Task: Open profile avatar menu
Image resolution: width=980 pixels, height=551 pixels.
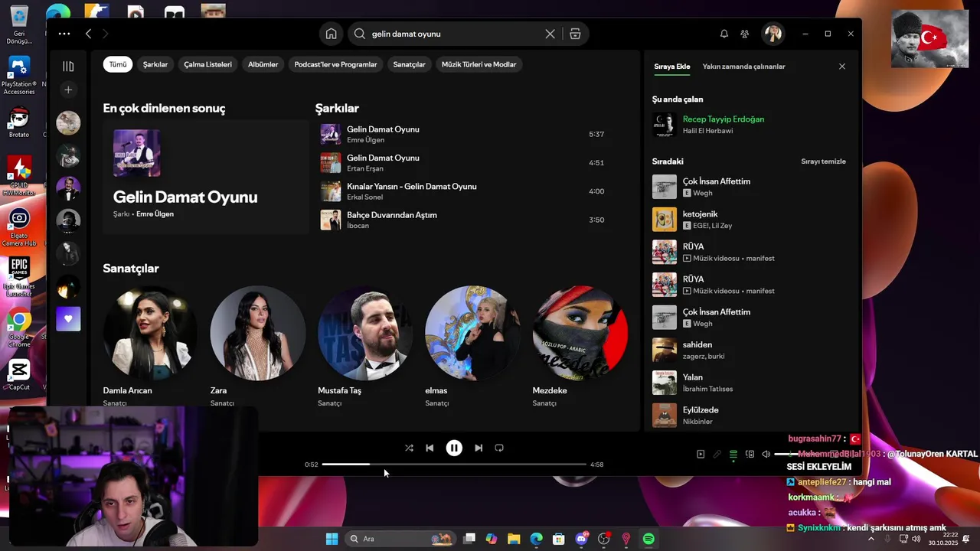Action: pos(773,34)
